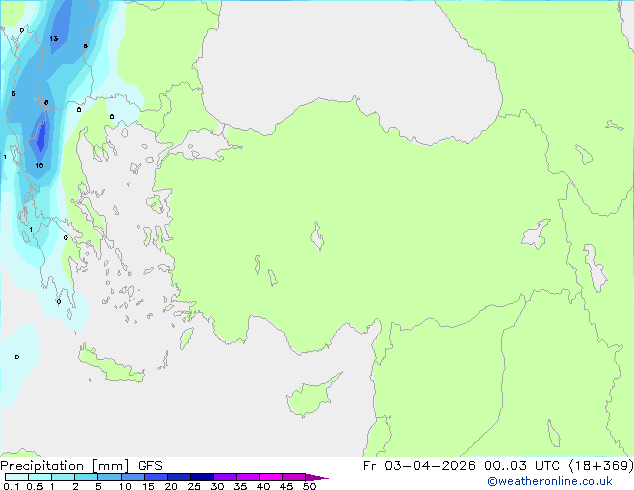The width and height of the screenshot is (634, 490).
Task: Click the legend scale number 30
Action: [217, 486]
